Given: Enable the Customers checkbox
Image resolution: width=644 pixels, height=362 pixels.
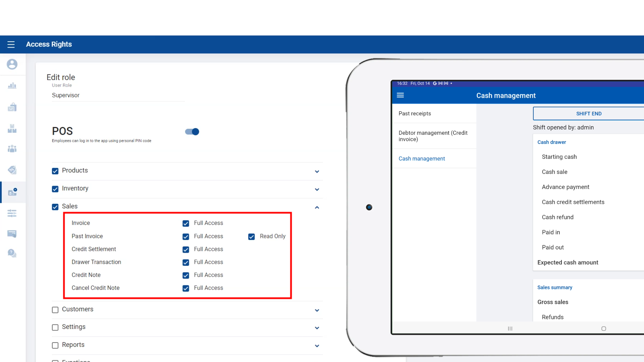Looking at the screenshot, I should [x=55, y=310].
